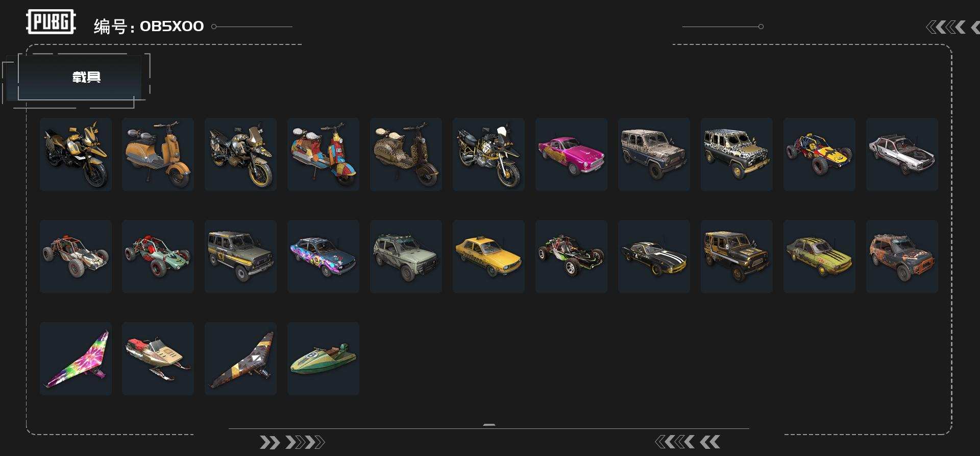980x456 pixels.
Task: Click the small scroll handle at bottom center
Action: pyautogui.click(x=489, y=425)
